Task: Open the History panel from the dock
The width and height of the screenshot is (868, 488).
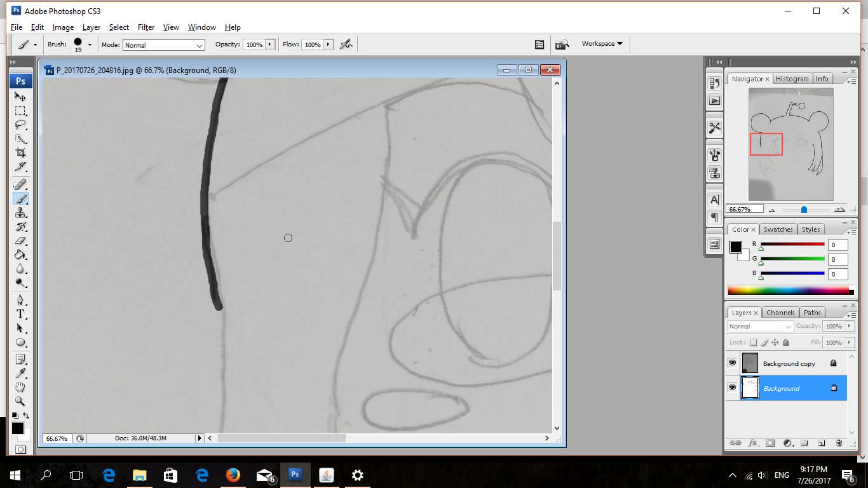Action: (x=714, y=83)
